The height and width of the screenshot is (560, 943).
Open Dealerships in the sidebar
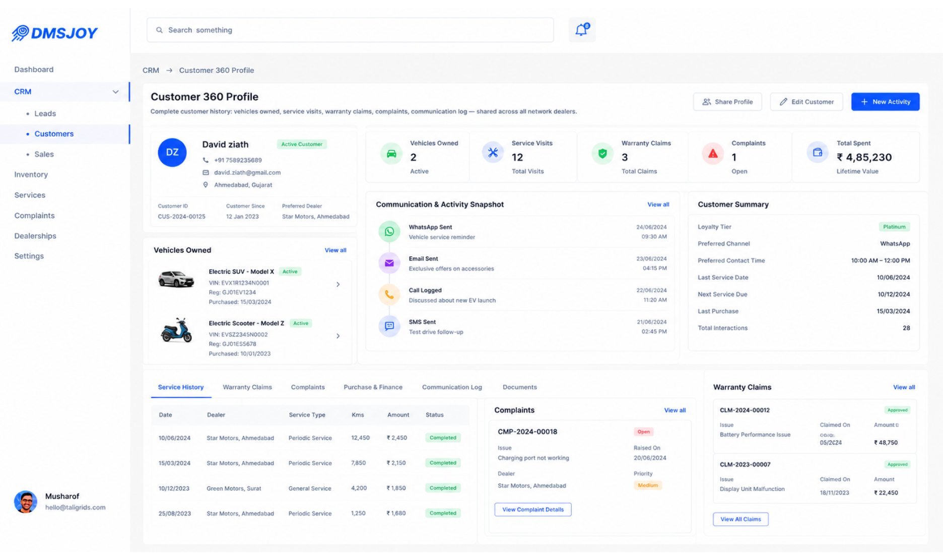pos(35,236)
